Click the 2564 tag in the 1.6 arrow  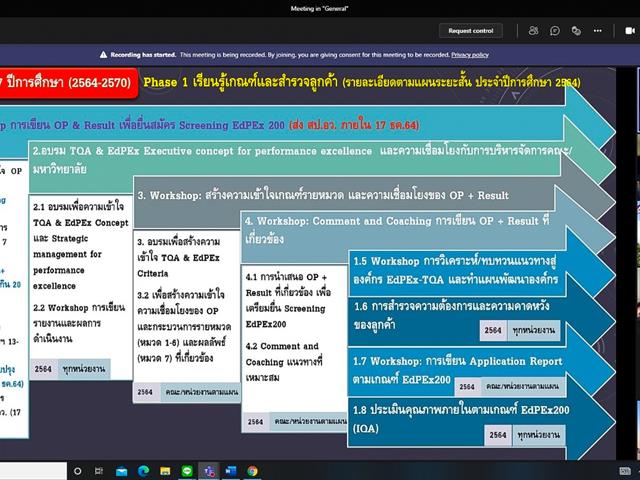pos(493,330)
